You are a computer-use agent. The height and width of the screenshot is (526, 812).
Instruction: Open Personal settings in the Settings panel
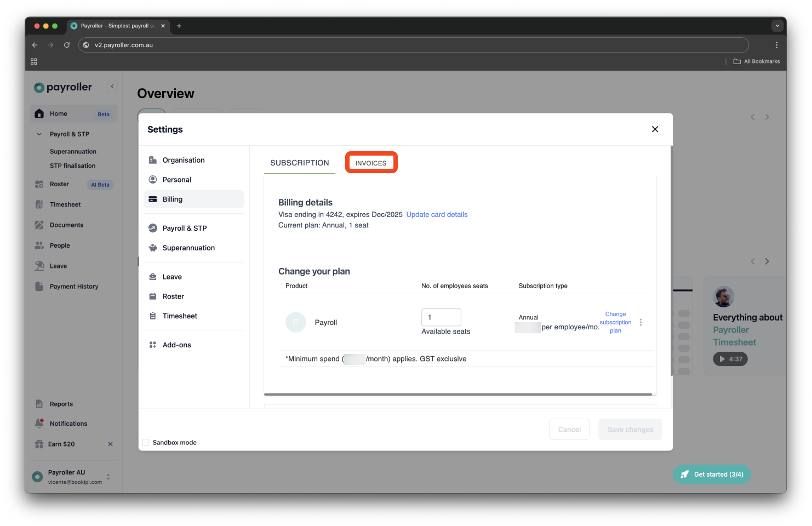coord(176,179)
